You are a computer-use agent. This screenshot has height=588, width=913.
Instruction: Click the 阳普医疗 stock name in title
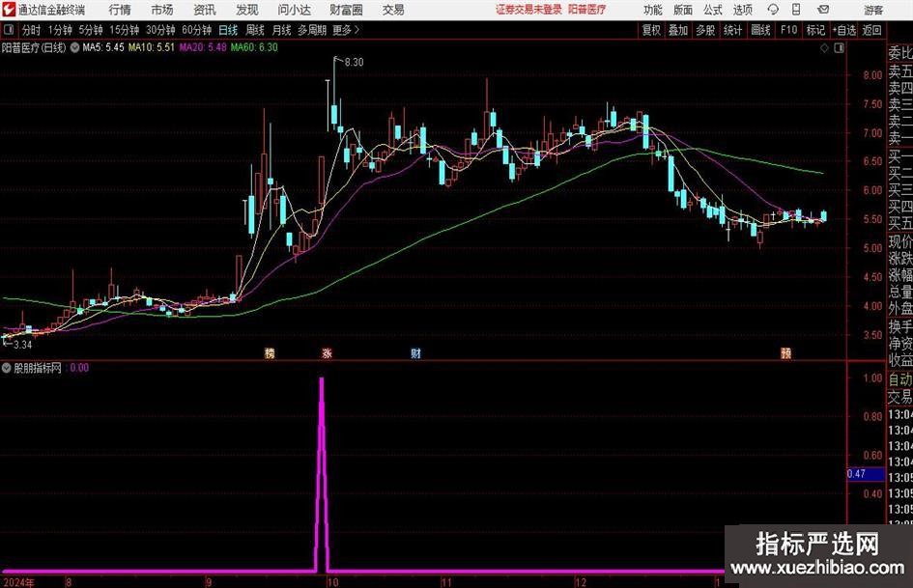[587, 10]
